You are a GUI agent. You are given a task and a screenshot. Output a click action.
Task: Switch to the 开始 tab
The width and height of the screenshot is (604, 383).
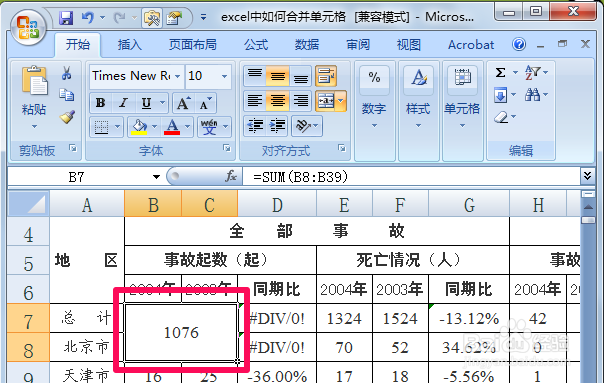click(x=77, y=45)
